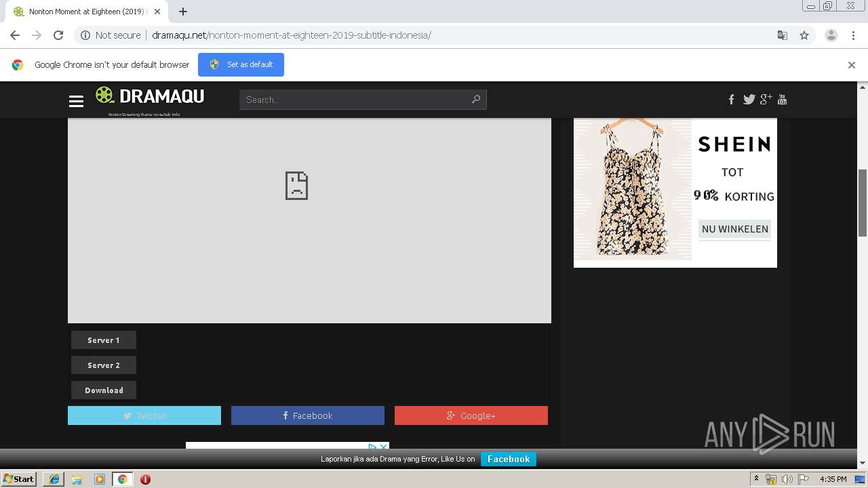This screenshot has height=488, width=868.
Task: Click the DRAMAQU site logo
Action: (x=150, y=96)
